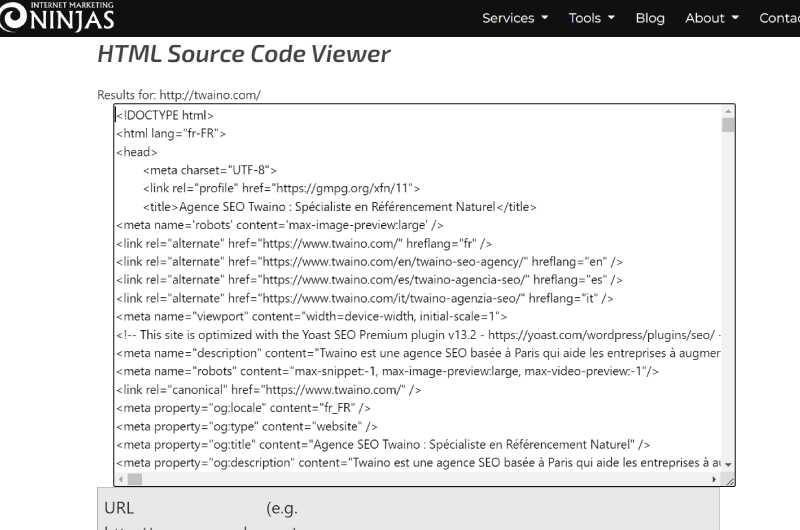Viewport: 800px width, 530px height.
Task: Click the alternate link with hreflang="it"
Action: coord(364,298)
